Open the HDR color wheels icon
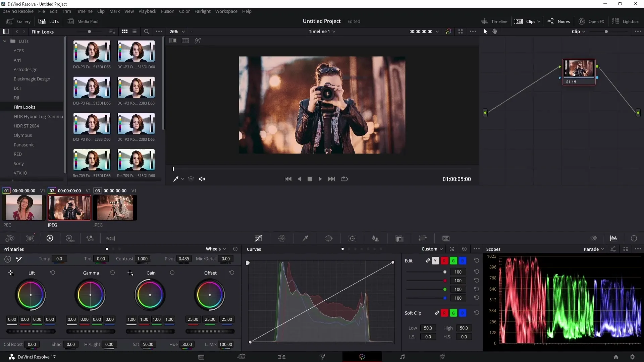 70,238
